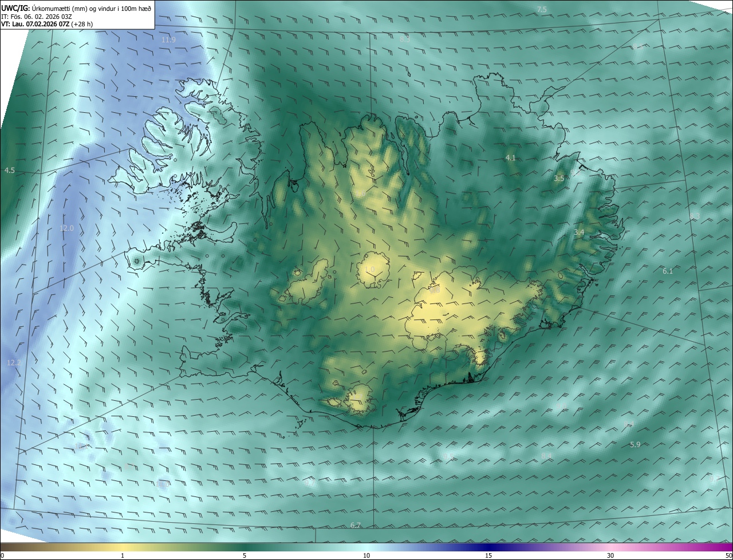The image size is (733, 560).
Task: Click the 12.2 value label
Action: coord(14,363)
